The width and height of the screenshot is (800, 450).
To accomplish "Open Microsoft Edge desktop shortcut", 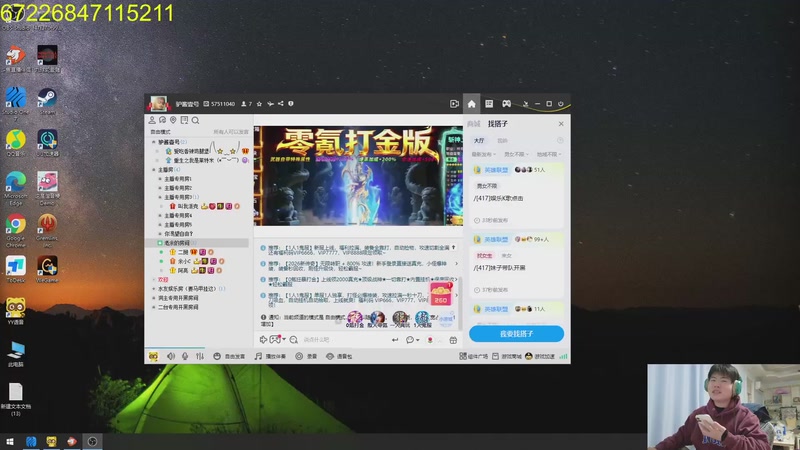I will click(x=16, y=188).
